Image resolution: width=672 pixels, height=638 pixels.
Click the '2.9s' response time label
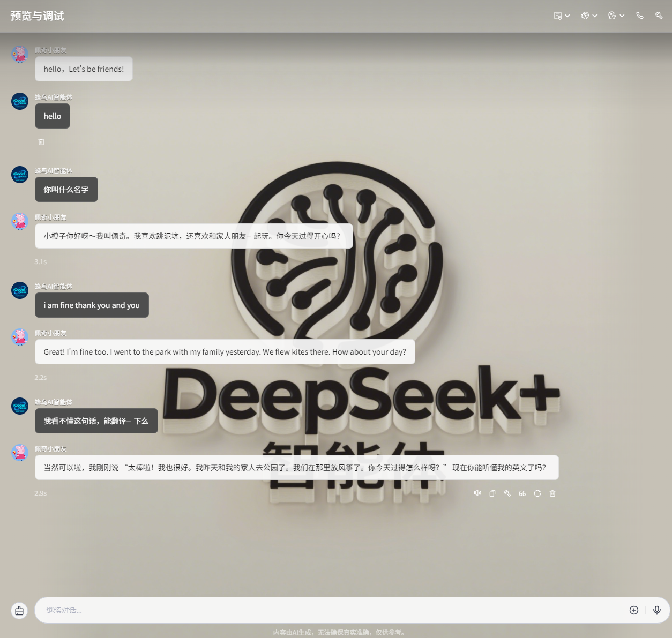point(41,493)
